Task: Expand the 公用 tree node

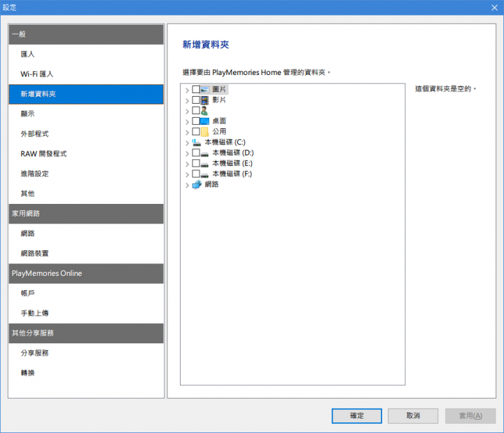Action: 187,132
